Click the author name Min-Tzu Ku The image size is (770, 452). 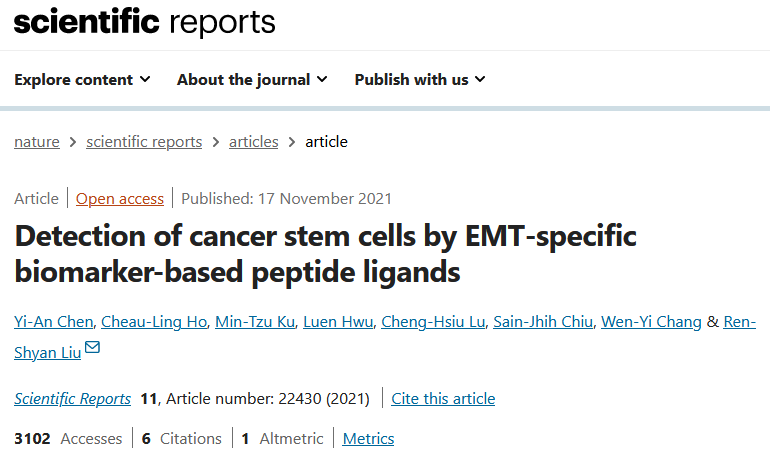(255, 322)
